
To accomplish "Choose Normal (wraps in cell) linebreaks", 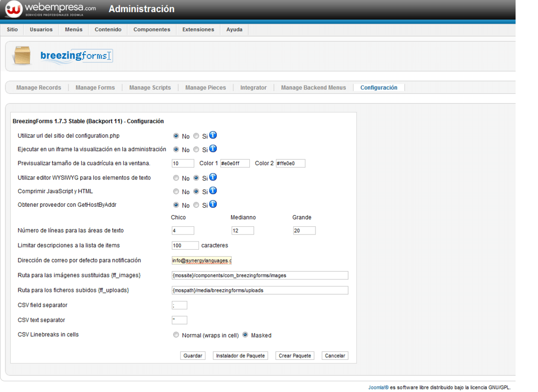I will click(176, 335).
